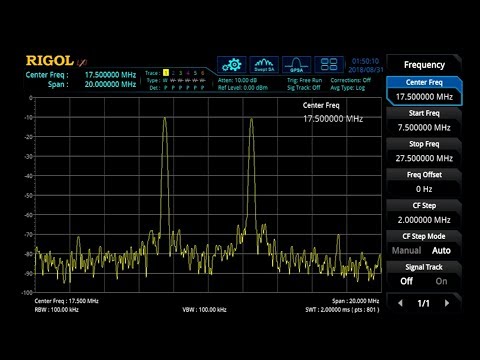Image resolution: width=480 pixels, height=360 pixels.
Task: Click the -50 amplitude axis label
Action: 29,195
